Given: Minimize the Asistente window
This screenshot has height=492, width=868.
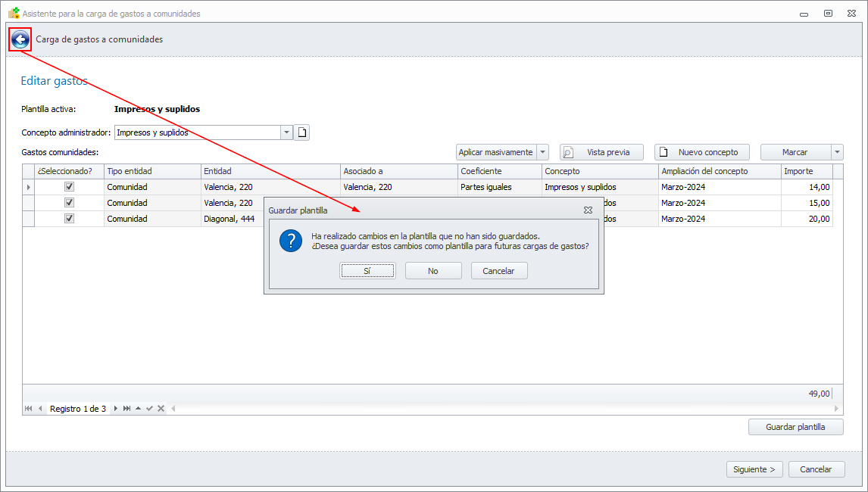Looking at the screenshot, I should pyautogui.click(x=804, y=14).
